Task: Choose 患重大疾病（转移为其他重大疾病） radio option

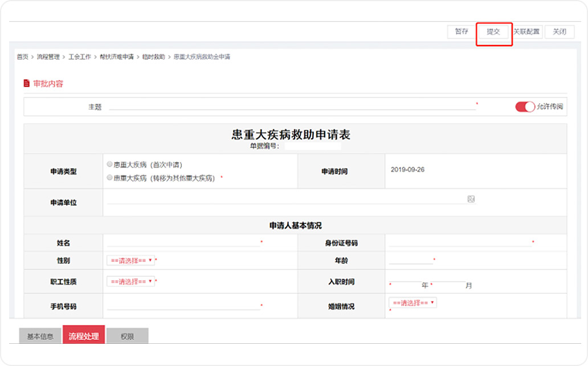Action: coord(109,178)
